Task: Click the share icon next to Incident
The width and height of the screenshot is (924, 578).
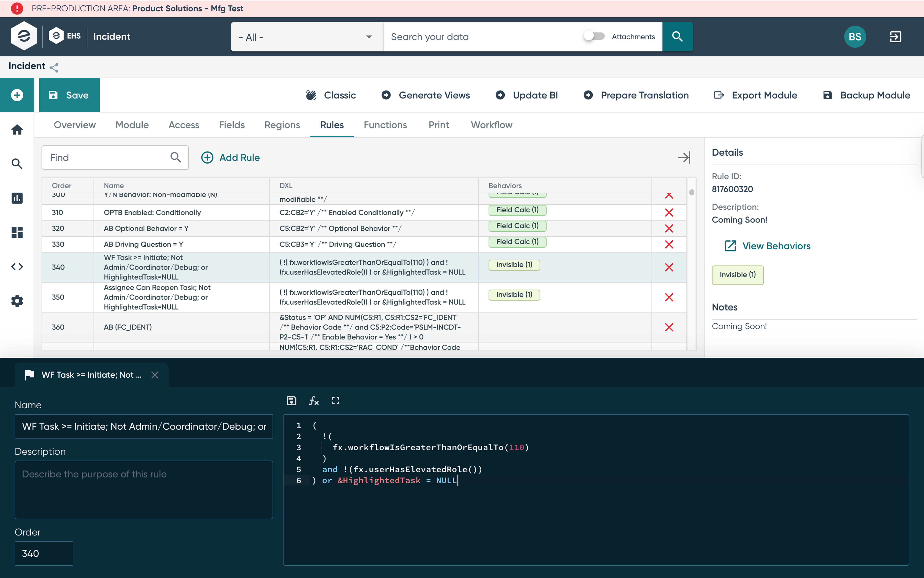Action: tap(54, 68)
